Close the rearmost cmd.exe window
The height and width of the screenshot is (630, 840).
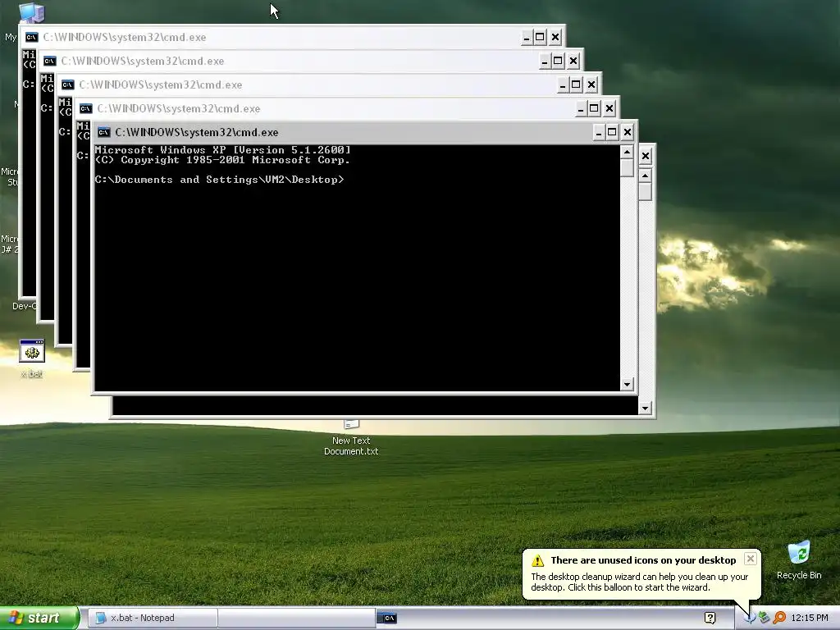555,37
